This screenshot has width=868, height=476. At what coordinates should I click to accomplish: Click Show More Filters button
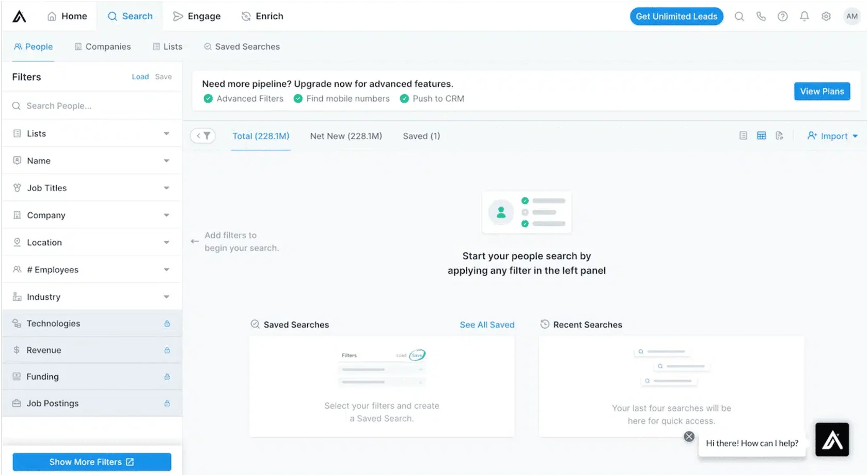pos(92,462)
